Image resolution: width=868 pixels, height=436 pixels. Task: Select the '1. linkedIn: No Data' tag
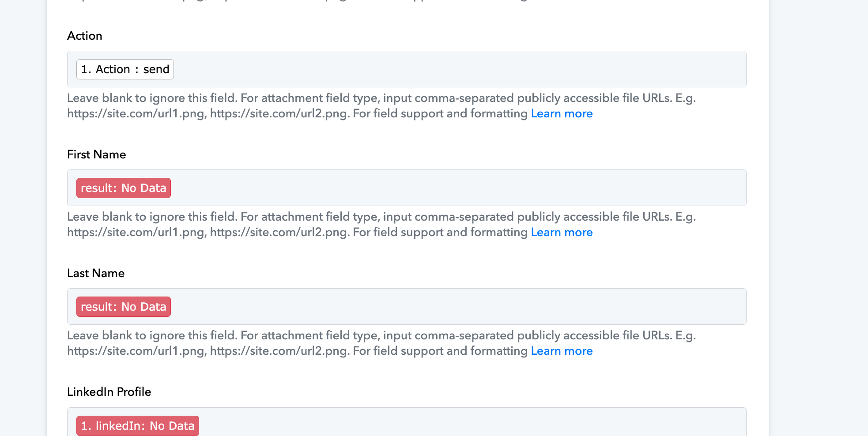138,425
